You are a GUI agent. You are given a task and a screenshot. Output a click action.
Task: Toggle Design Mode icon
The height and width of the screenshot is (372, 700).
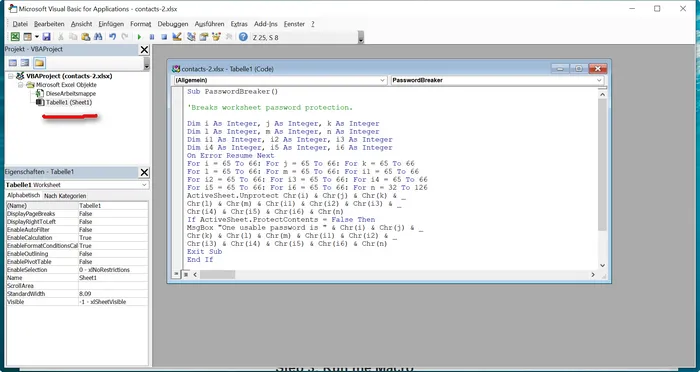click(177, 37)
